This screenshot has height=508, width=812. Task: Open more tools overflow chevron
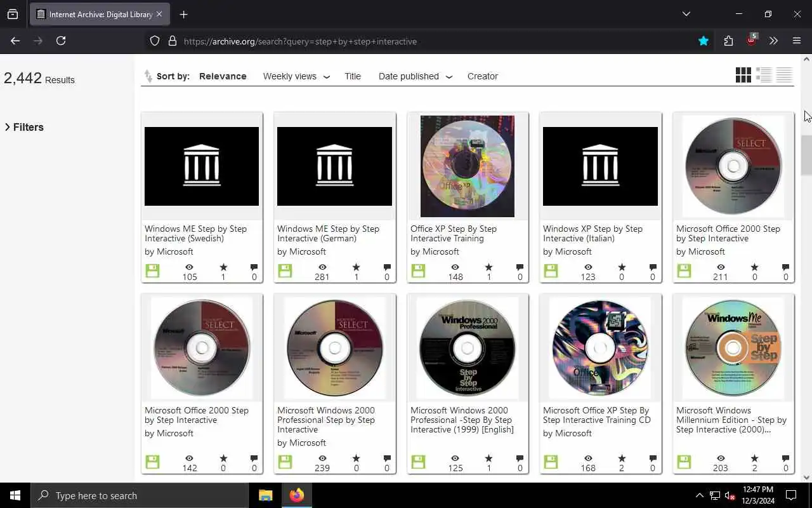[x=773, y=41]
